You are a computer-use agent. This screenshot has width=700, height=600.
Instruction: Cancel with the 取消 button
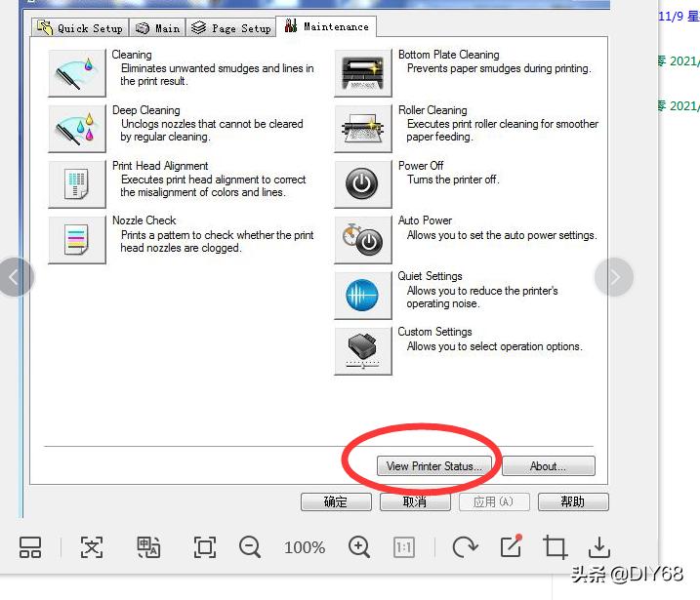click(x=415, y=501)
